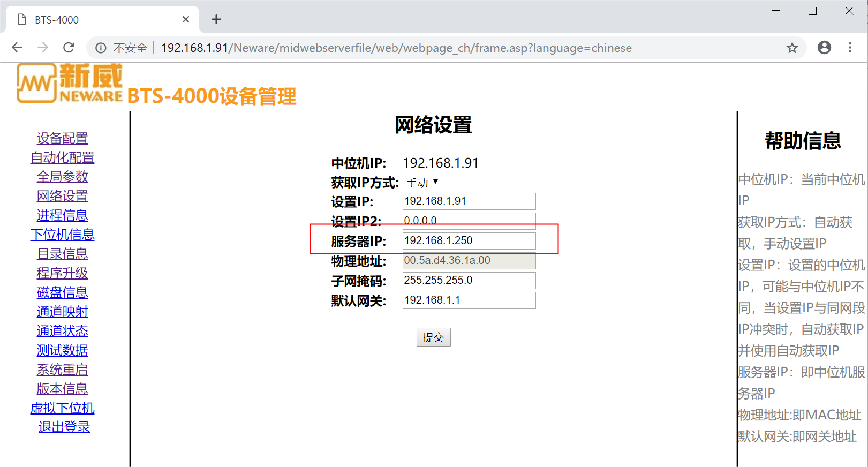Click help text 默认网关:即网关地址
This screenshot has width=868, height=467.
pos(797,436)
